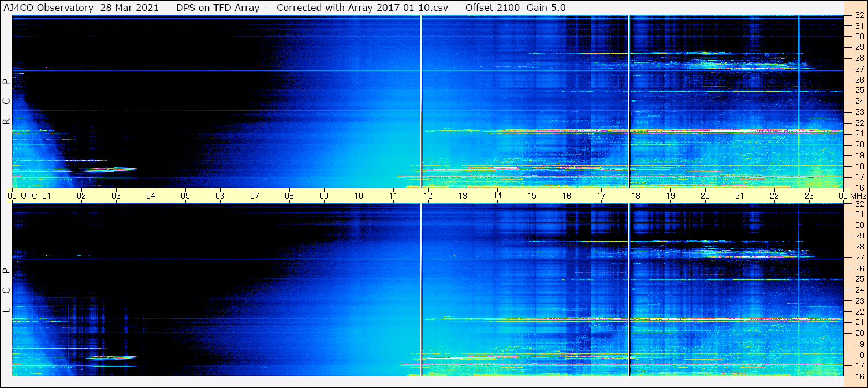The image size is (868, 388).
Task: Click the '21' MHz label of RCP panel
Action: (859, 134)
